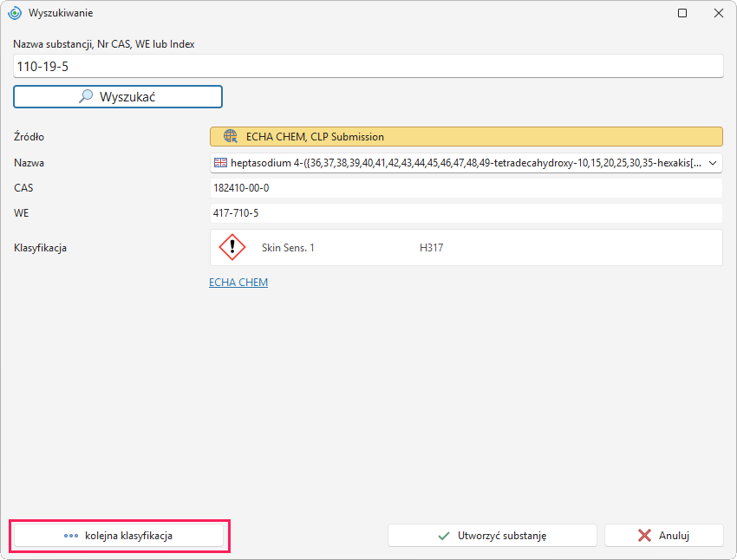Screen dimensions: 737x560
Task: Click the Źródło label
Action: tap(29, 137)
